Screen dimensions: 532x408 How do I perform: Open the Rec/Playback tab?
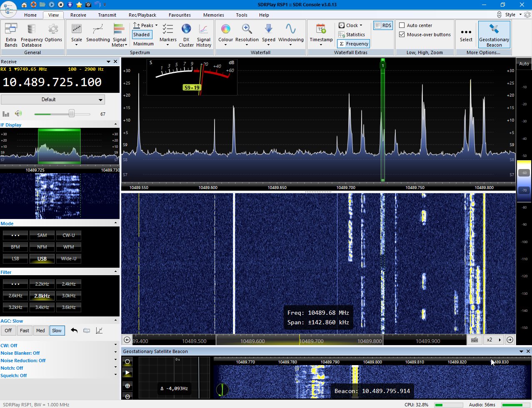click(x=142, y=15)
